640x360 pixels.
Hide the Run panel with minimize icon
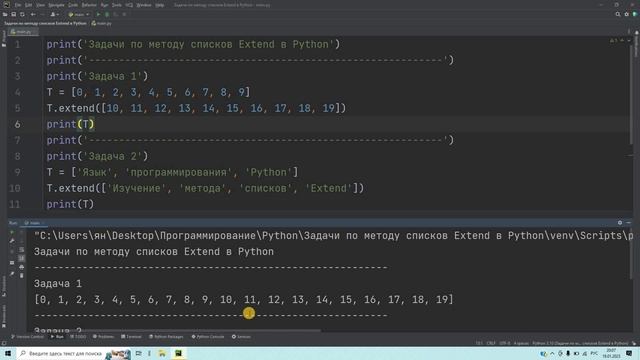tap(629, 223)
